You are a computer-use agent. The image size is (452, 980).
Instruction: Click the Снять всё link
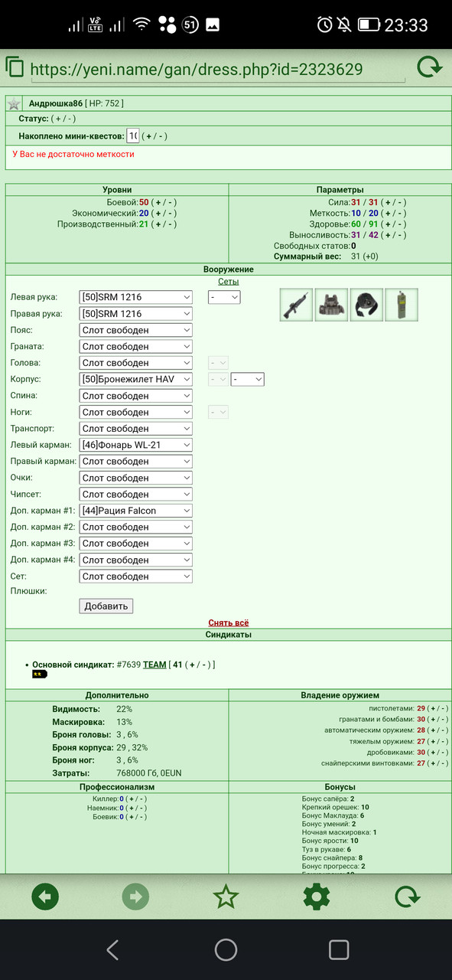[229, 622]
